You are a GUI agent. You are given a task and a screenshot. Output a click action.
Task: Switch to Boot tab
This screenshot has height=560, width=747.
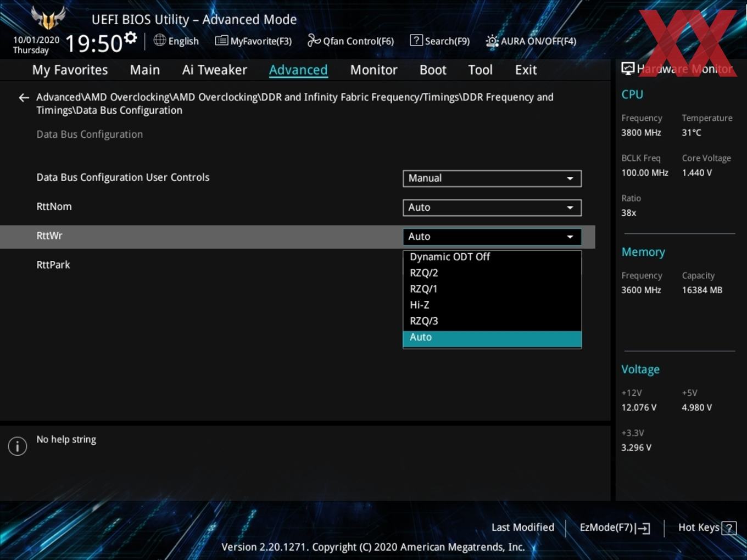433,70
